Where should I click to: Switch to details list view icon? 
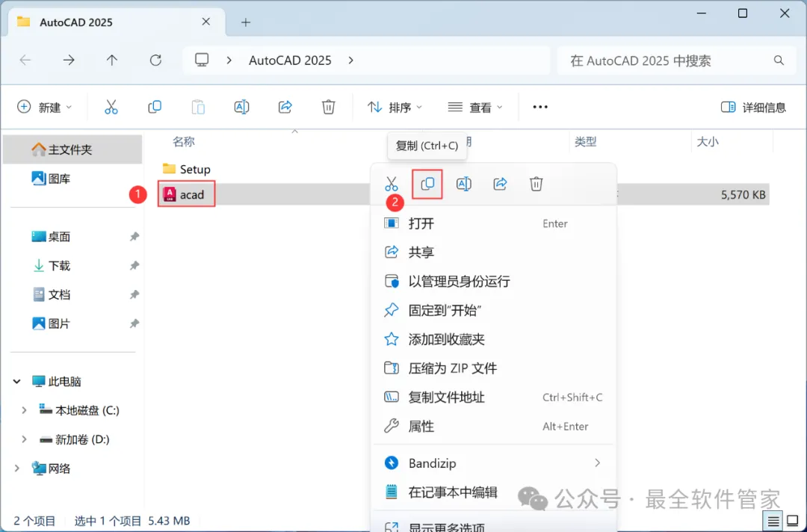click(773, 522)
